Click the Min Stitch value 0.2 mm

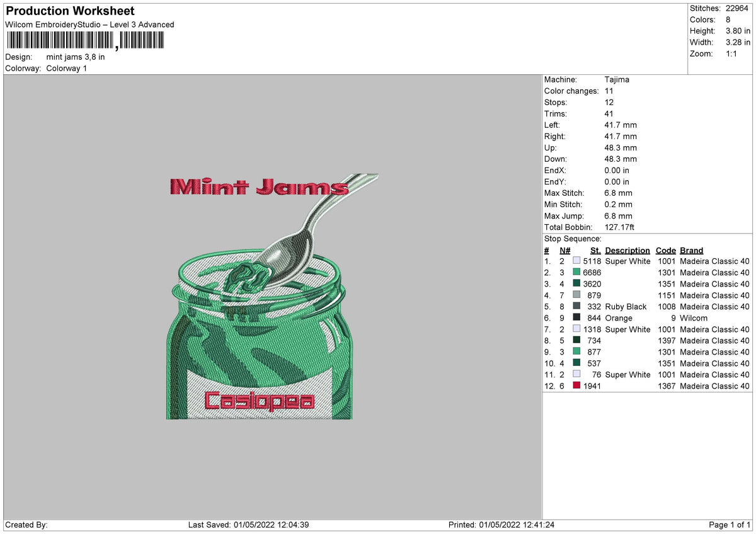click(618, 204)
